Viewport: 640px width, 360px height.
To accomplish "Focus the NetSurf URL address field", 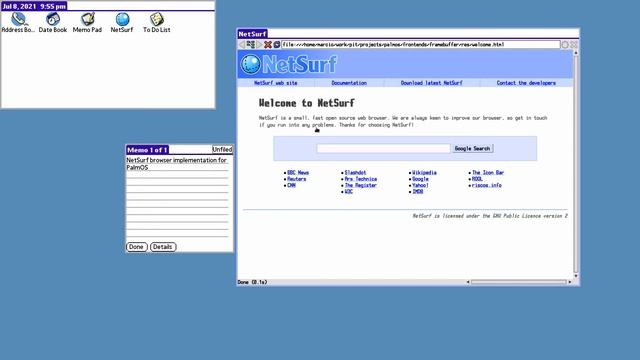I will [421, 44].
